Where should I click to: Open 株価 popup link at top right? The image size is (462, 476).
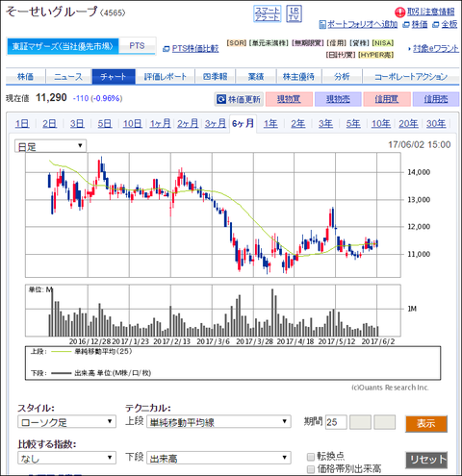click(x=419, y=24)
